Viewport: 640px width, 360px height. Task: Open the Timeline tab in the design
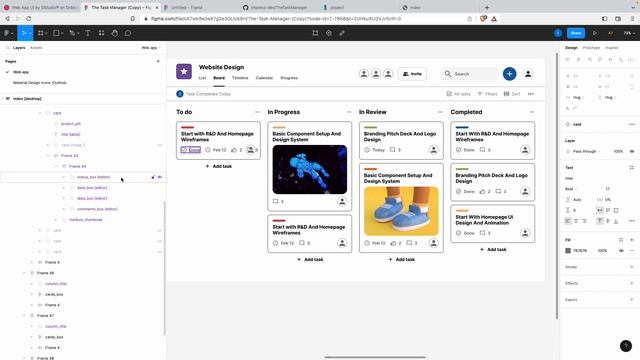[240, 78]
